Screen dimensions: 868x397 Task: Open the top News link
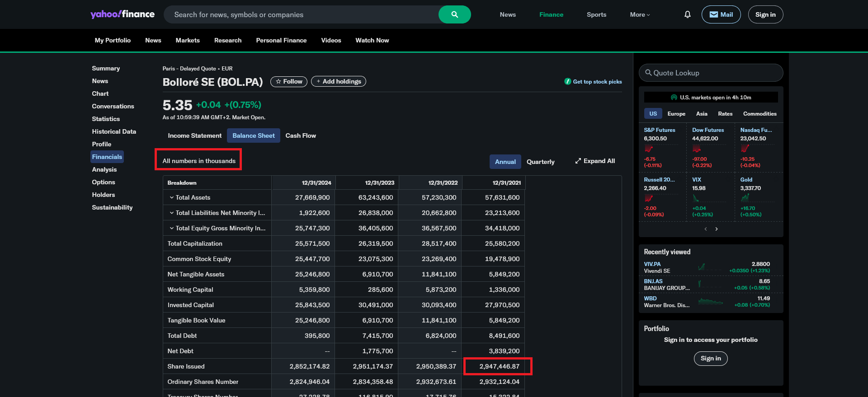tap(508, 14)
